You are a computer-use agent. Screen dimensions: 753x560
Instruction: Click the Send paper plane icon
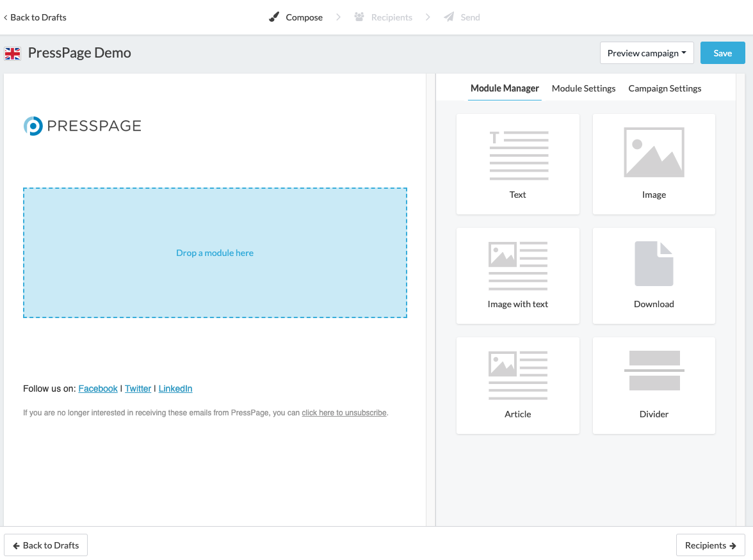pos(448,17)
